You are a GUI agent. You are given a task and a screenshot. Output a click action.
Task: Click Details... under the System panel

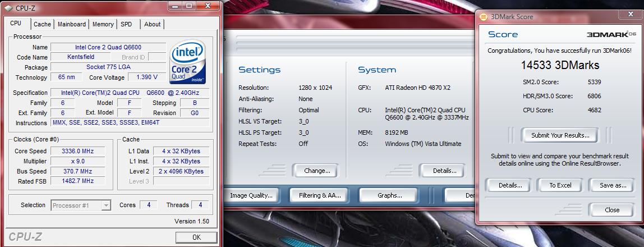coord(442,171)
